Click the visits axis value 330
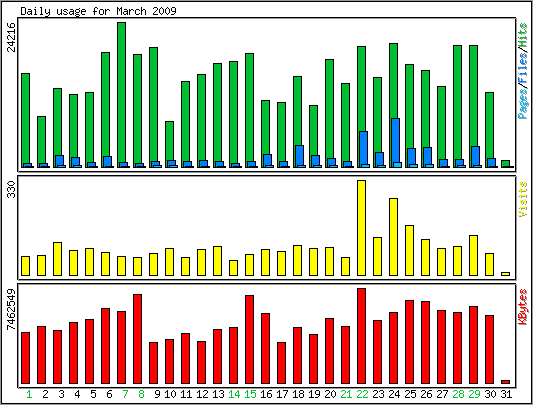The width and height of the screenshot is (533, 405). click(11, 189)
